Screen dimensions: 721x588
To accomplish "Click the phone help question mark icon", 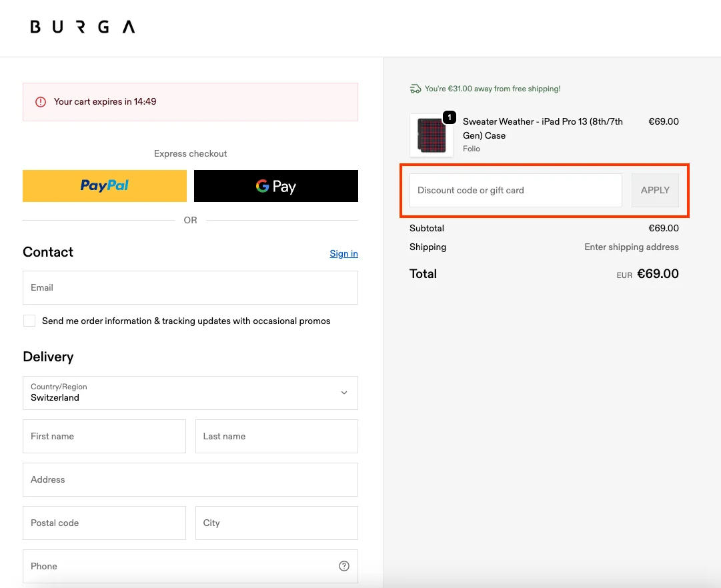I will (x=344, y=566).
